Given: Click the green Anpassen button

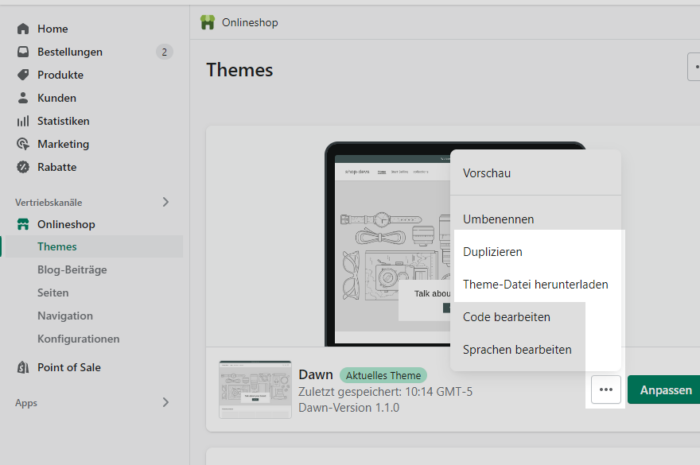Looking at the screenshot, I should tap(666, 390).
